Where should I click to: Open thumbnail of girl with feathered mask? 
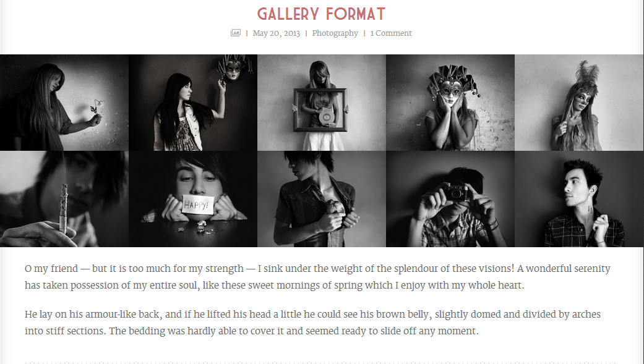579,103
